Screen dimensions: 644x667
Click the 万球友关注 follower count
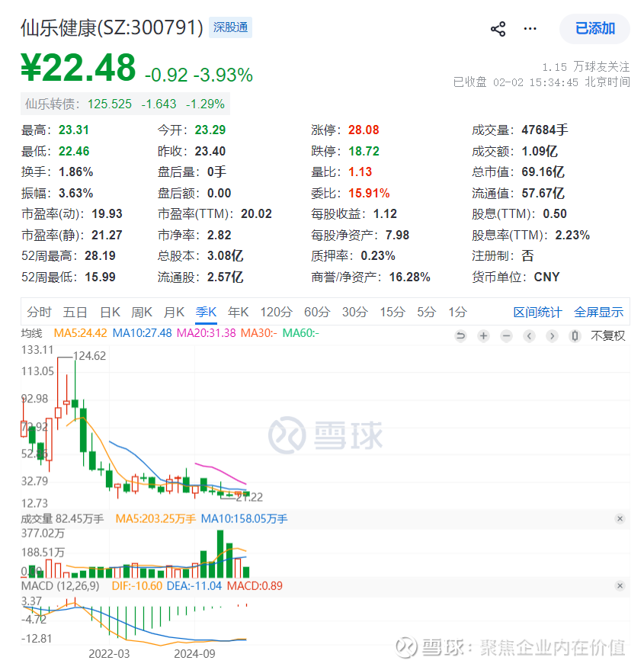pyautogui.click(x=586, y=67)
